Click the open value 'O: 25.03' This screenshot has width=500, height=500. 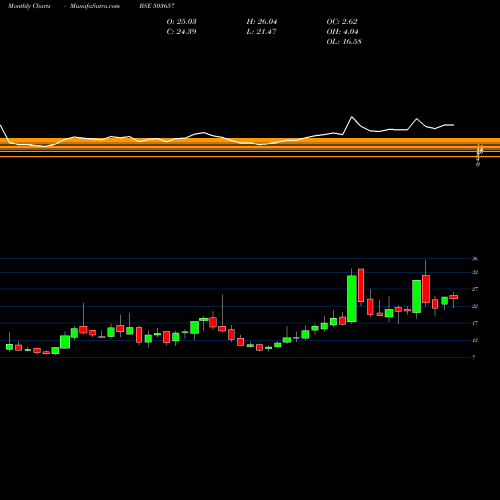point(181,22)
